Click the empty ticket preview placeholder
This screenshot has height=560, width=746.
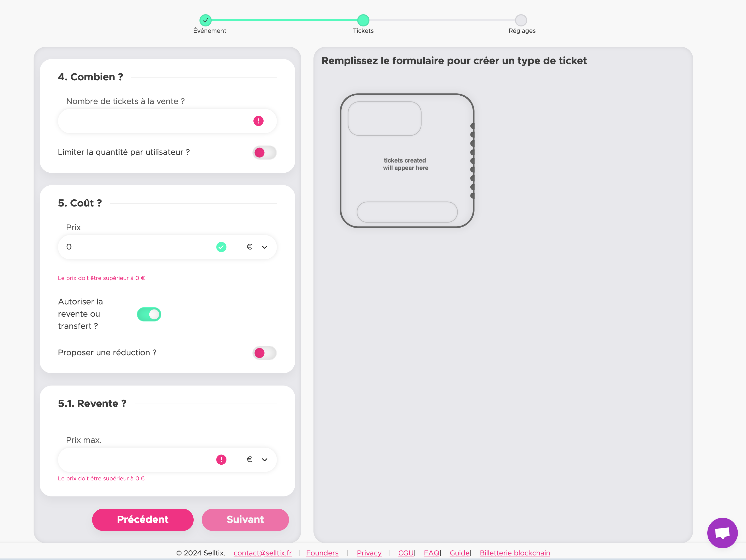pos(407,161)
